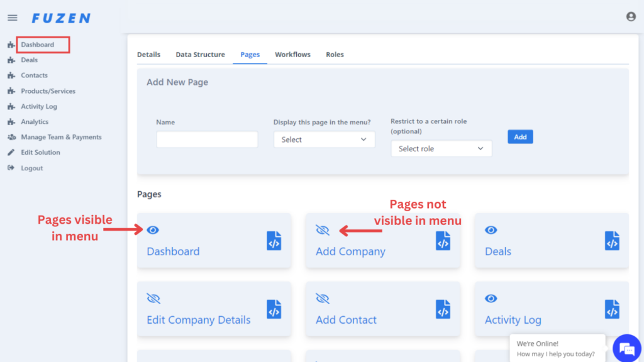644x362 pixels.
Task: Open Products/Services in the sidebar
Action: 48,91
